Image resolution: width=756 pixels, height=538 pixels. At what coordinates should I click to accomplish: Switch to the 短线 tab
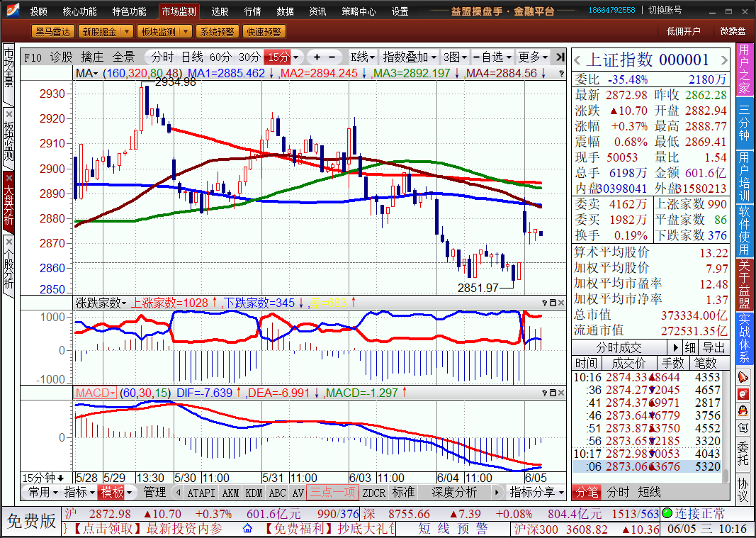649,492
